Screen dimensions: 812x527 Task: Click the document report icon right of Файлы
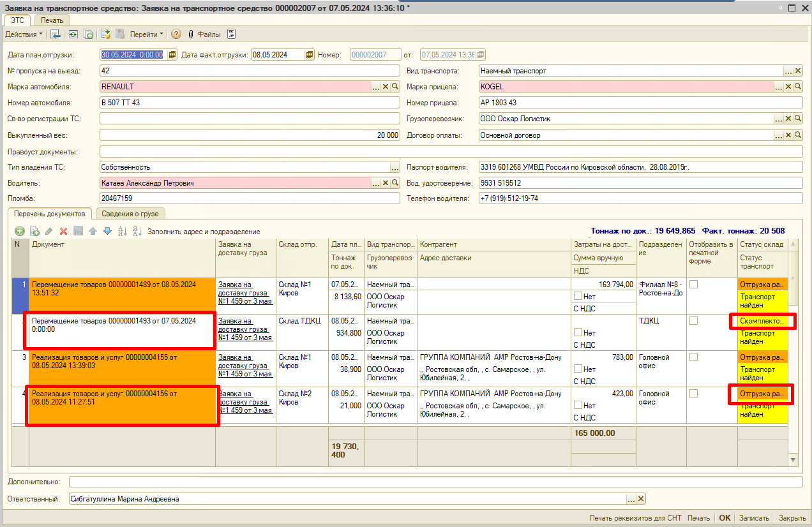click(x=232, y=34)
